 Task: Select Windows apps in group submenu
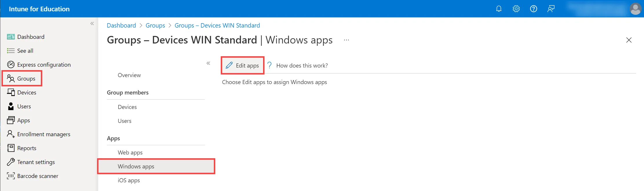click(x=156, y=166)
